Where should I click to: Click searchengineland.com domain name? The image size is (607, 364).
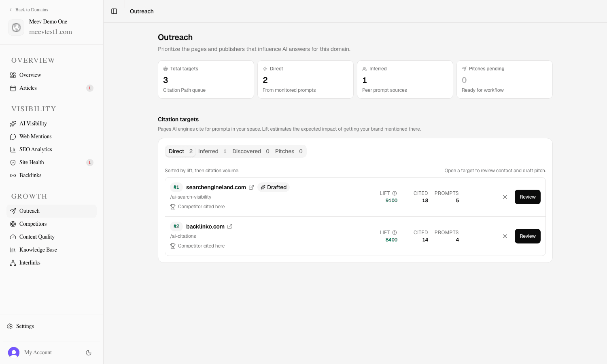pyautogui.click(x=216, y=187)
